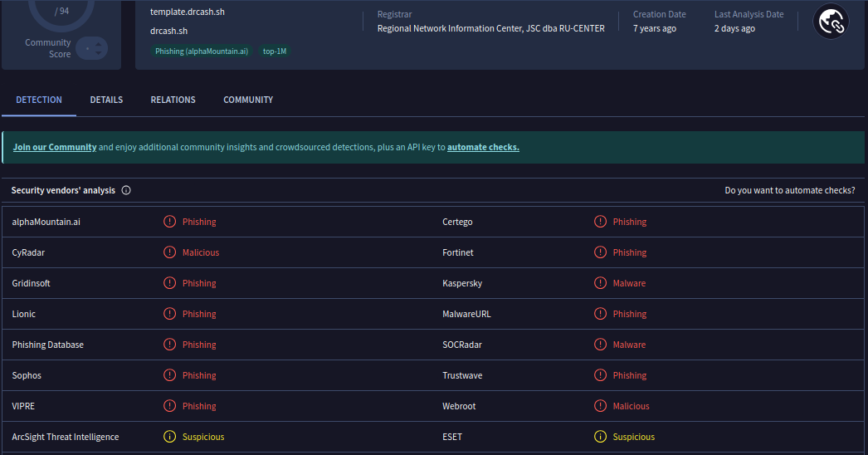Viewport: 868px width, 455px height.
Task: Click the yellow suspicious icon for ESET
Action: click(x=600, y=437)
